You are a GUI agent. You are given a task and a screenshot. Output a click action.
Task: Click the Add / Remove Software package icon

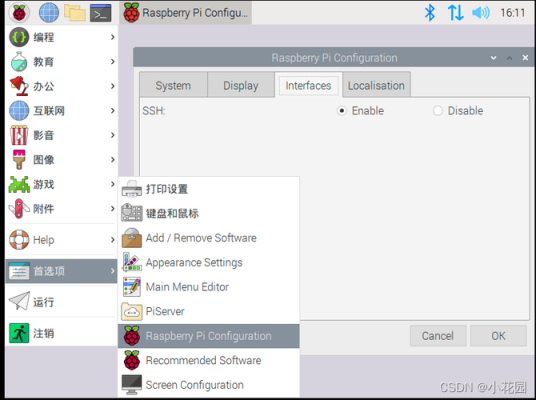[x=132, y=238]
